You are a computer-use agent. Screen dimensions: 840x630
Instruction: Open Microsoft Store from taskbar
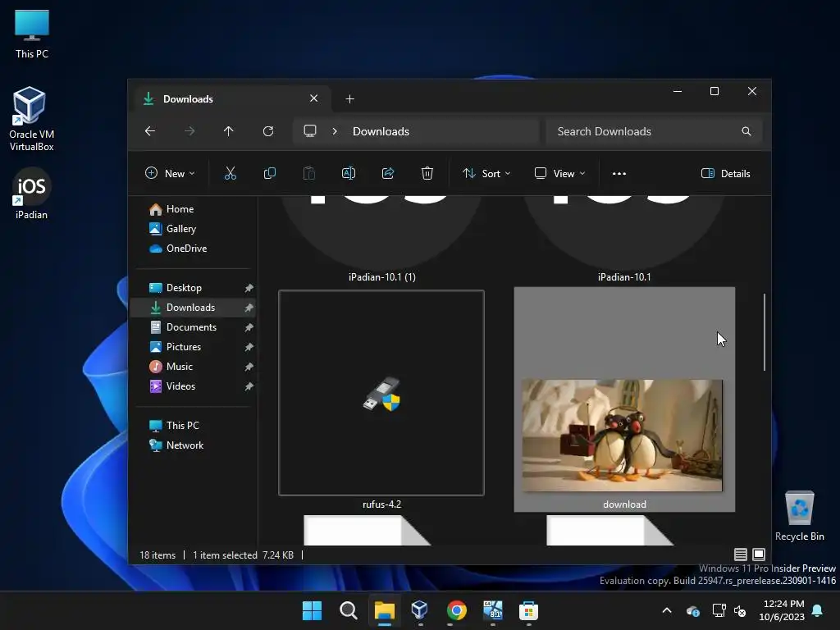[528, 610]
